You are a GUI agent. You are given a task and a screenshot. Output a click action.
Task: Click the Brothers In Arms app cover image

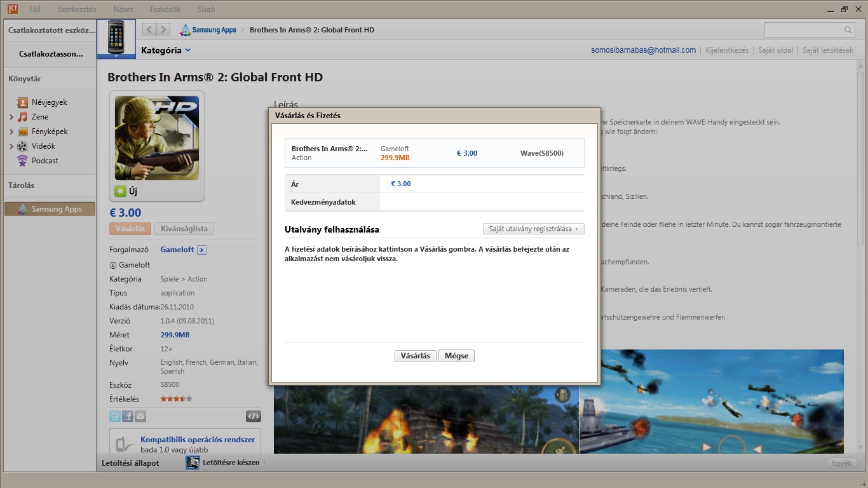click(156, 138)
